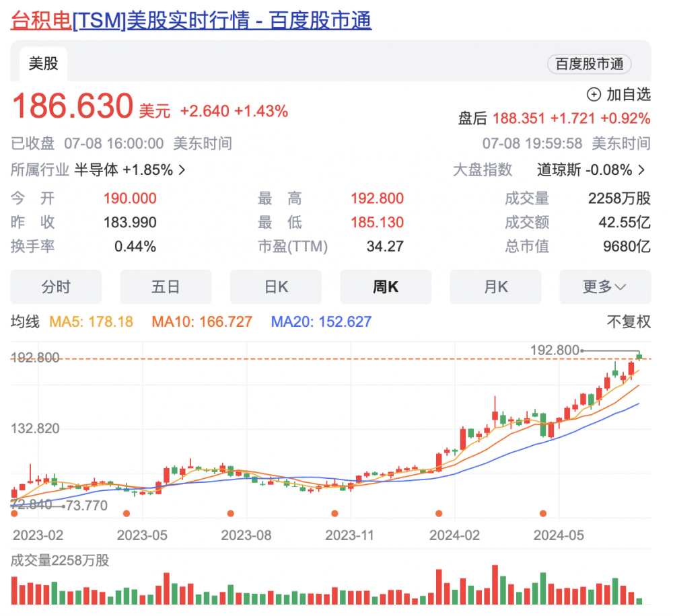Click the latest candlestick at the chart's right edge
The width and height of the screenshot is (673, 616).
pyautogui.click(x=639, y=356)
